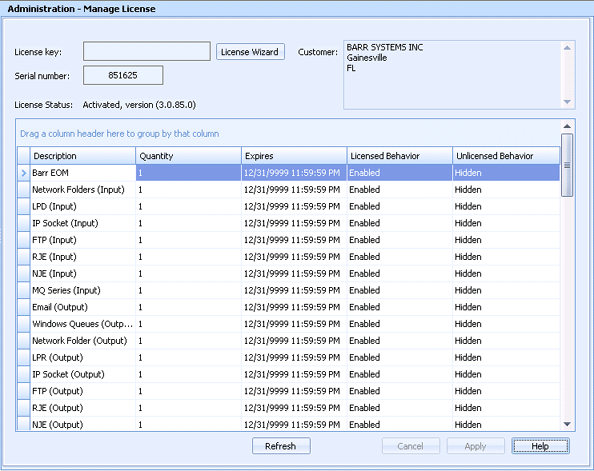Click the Refresh button

[281, 446]
